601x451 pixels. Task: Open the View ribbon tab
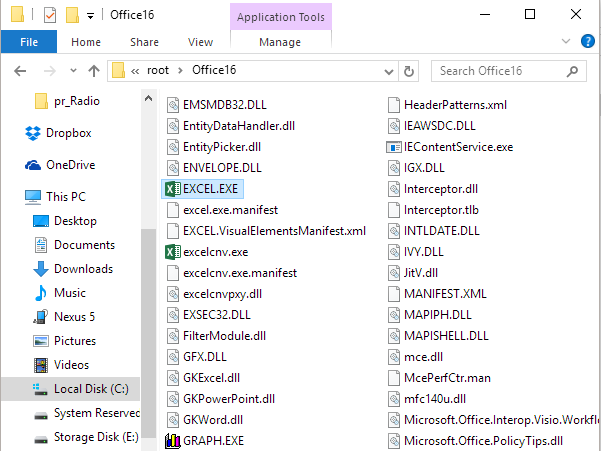pos(200,42)
